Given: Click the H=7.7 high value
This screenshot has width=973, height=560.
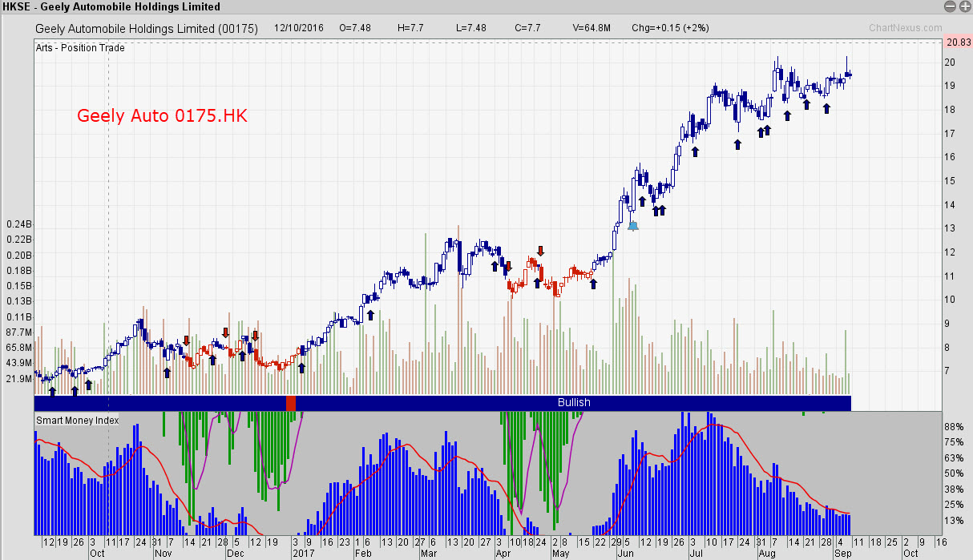Looking at the screenshot, I should tap(410, 28).
